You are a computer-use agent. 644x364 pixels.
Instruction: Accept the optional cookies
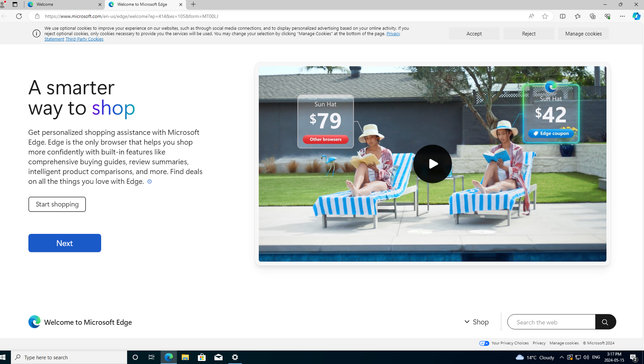[x=474, y=33]
